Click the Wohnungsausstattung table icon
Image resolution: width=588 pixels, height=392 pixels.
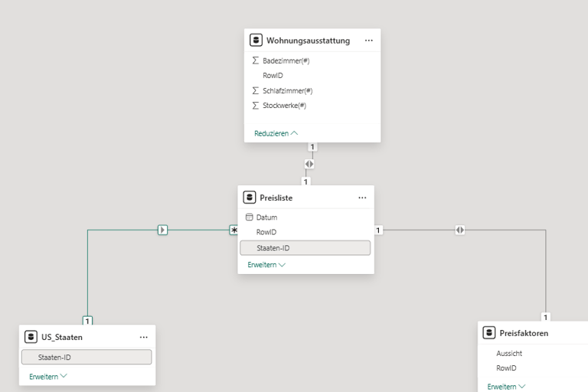[256, 41]
